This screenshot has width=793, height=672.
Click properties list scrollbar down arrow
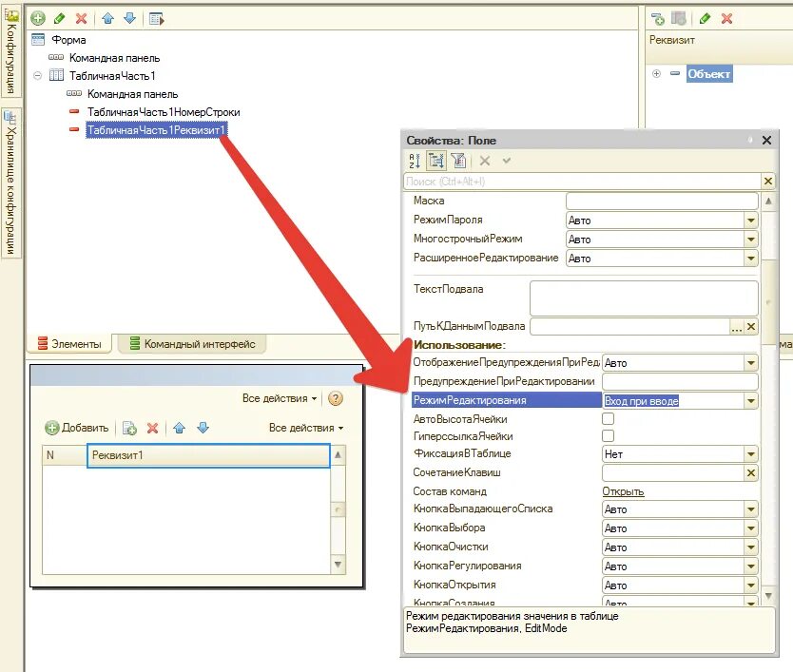point(768,596)
